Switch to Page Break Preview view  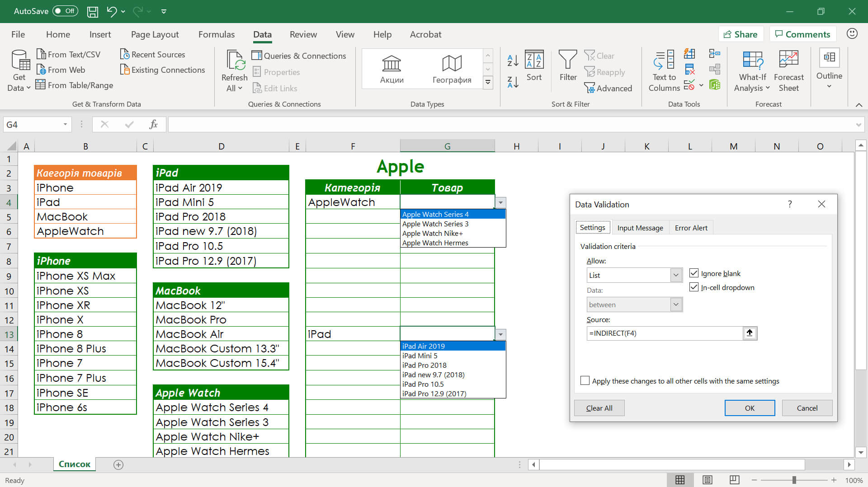[x=735, y=480]
